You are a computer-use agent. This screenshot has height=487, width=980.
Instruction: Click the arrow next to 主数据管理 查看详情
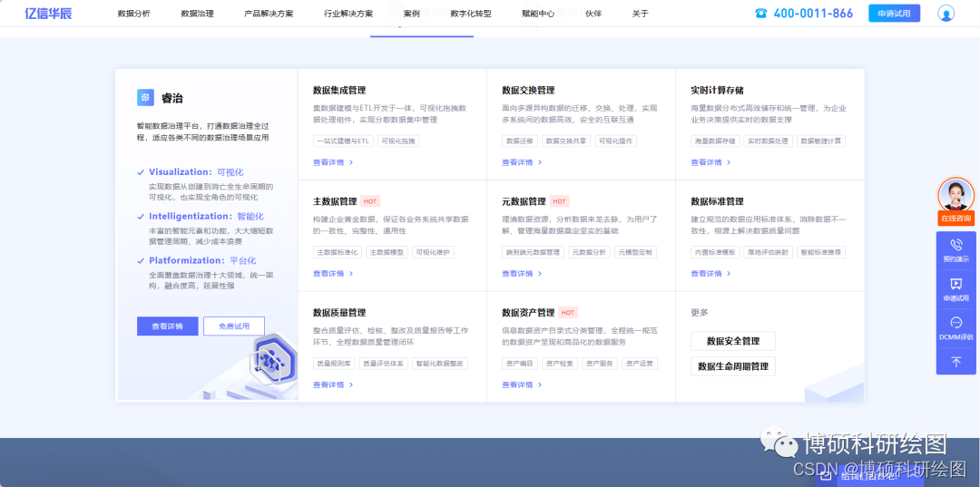(x=351, y=274)
